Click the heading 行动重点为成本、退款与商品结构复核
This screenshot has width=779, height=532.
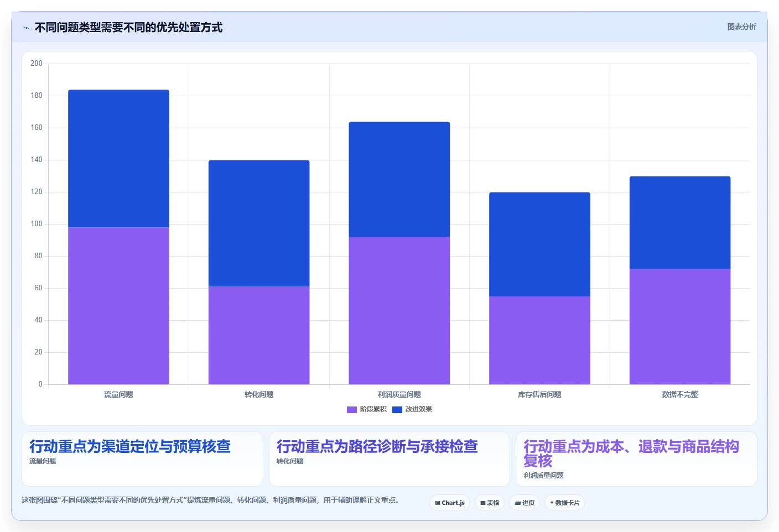tap(631, 453)
